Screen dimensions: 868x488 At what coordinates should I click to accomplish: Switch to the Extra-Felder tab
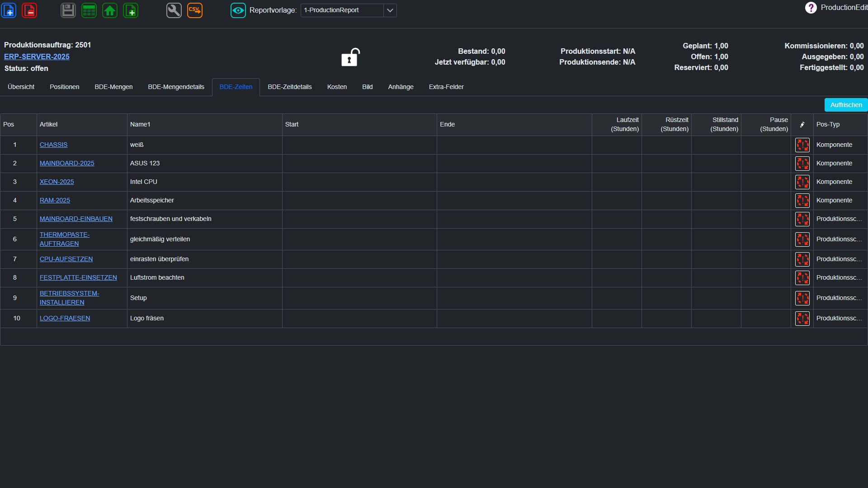[x=446, y=87]
